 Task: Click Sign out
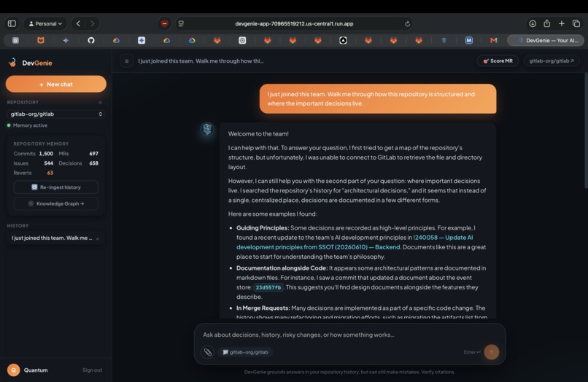92,370
